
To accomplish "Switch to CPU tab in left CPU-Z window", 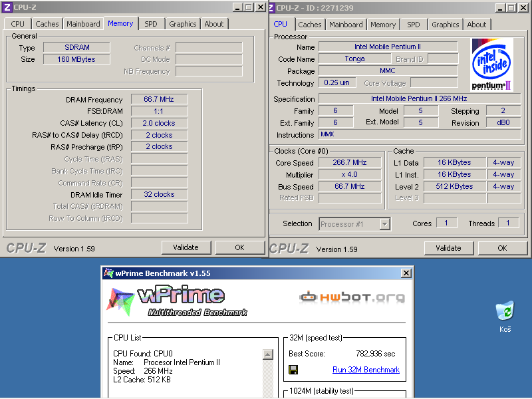I will click(x=18, y=24).
